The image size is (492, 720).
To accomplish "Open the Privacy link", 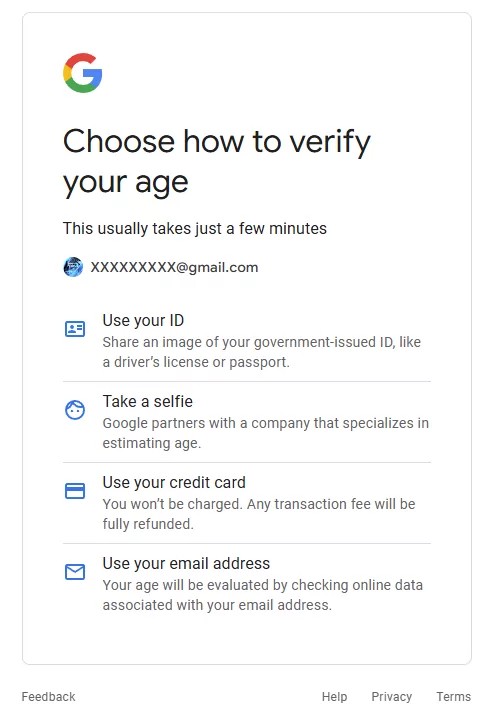I will pyautogui.click(x=391, y=697).
